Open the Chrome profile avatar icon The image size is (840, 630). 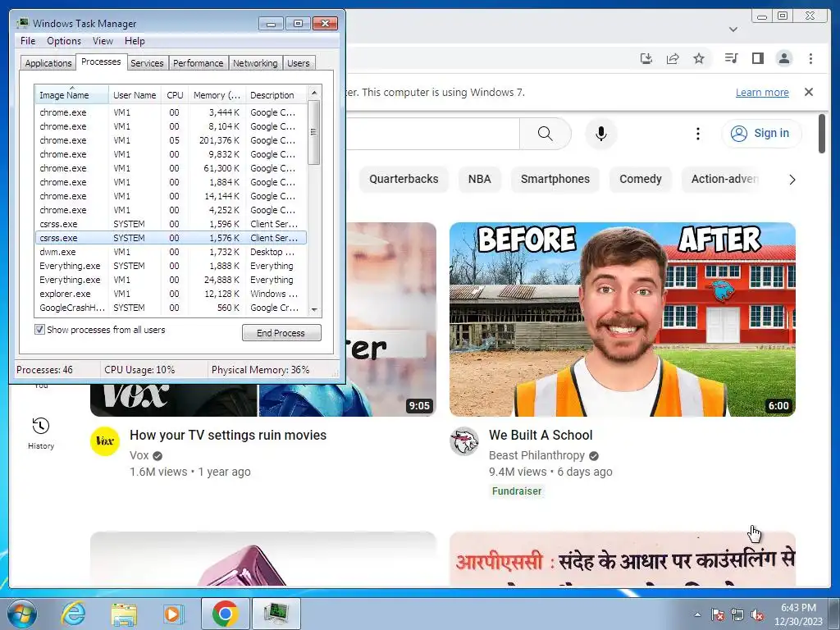[783, 58]
